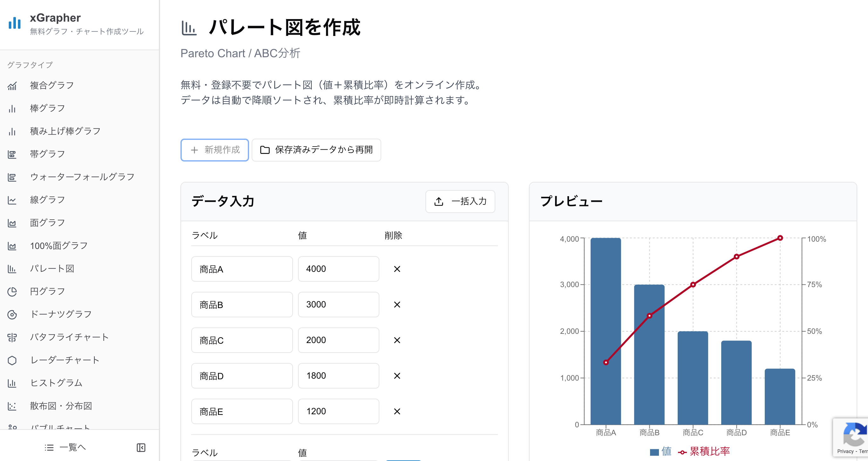This screenshot has height=461, width=868.
Task: Delete the 商品A row with X
Action: point(397,269)
